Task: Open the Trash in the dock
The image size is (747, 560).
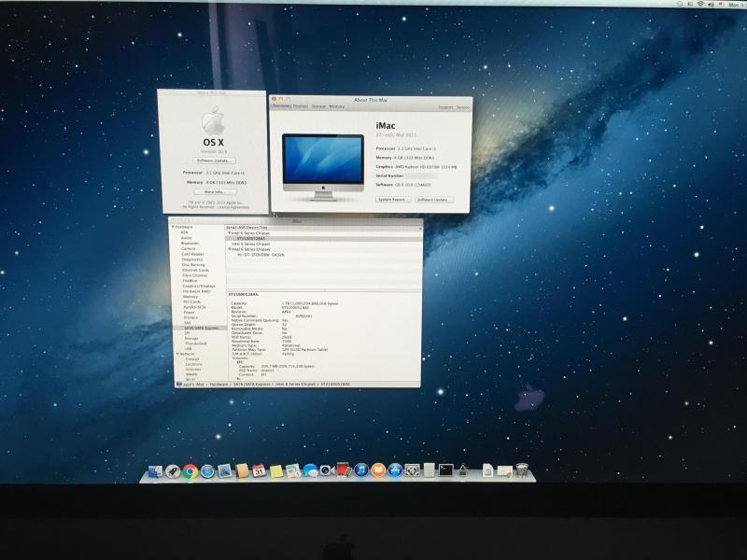Action: (521, 470)
